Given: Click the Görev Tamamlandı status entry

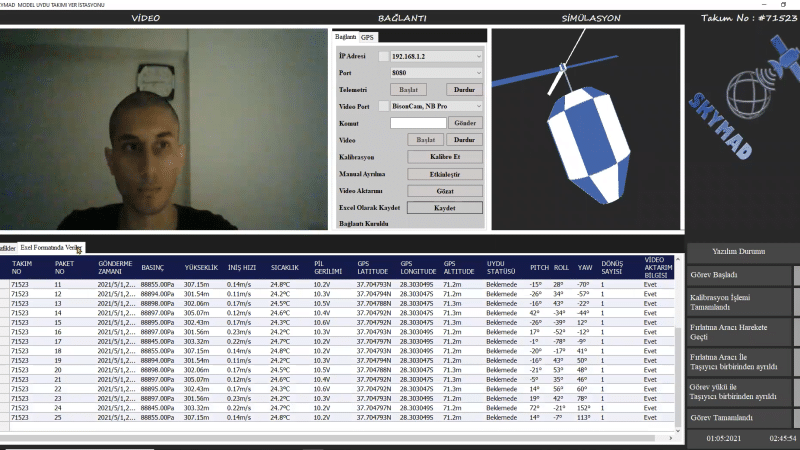Looking at the screenshot, I should coord(739,418).
